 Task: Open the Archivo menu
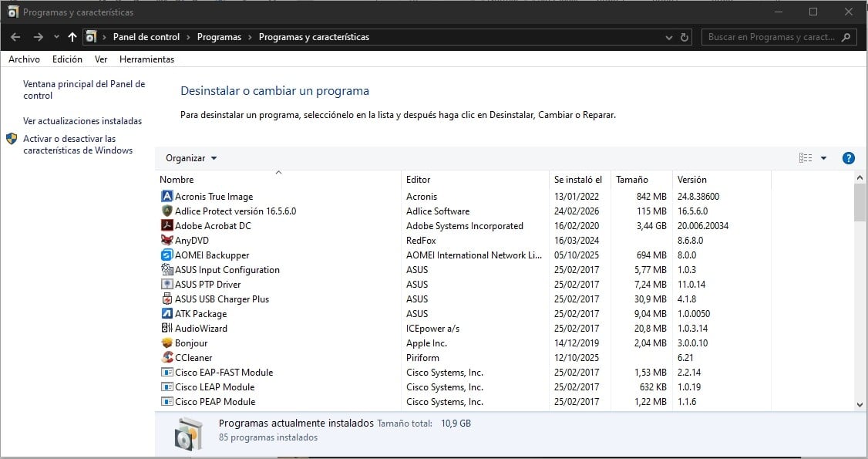coord(24,59)
